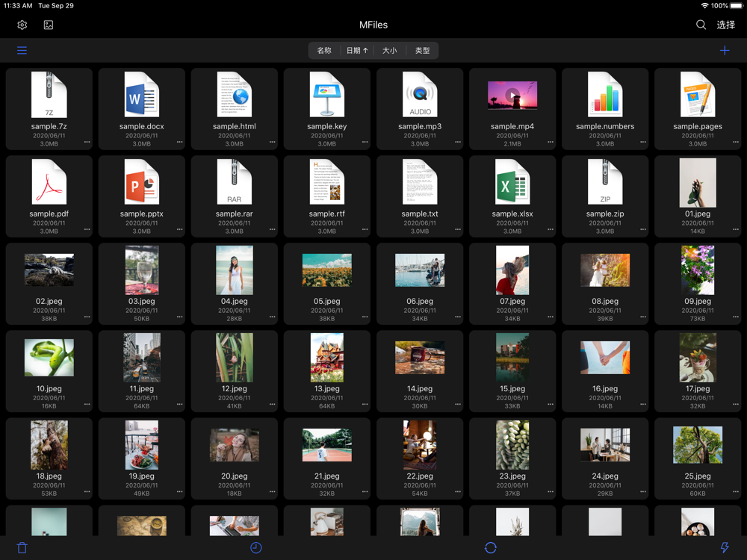Open the trash bin icon

(22, 547)
